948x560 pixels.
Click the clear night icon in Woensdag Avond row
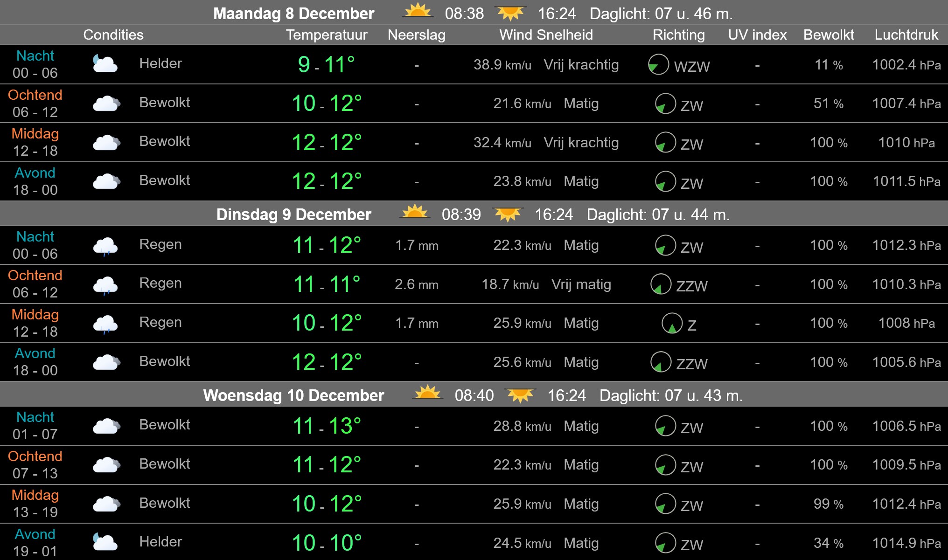[105, 541]
